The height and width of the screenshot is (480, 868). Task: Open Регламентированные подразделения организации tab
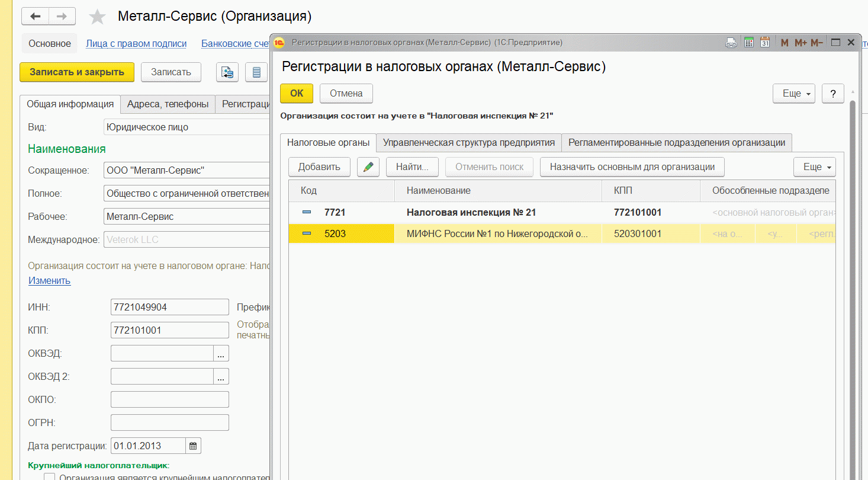pos(677,142)
